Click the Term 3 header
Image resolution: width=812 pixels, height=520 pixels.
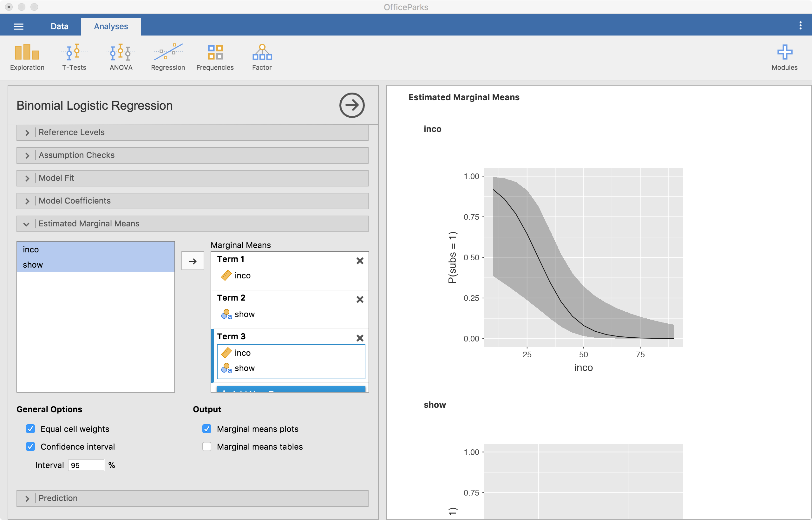(x=231, y=336)
